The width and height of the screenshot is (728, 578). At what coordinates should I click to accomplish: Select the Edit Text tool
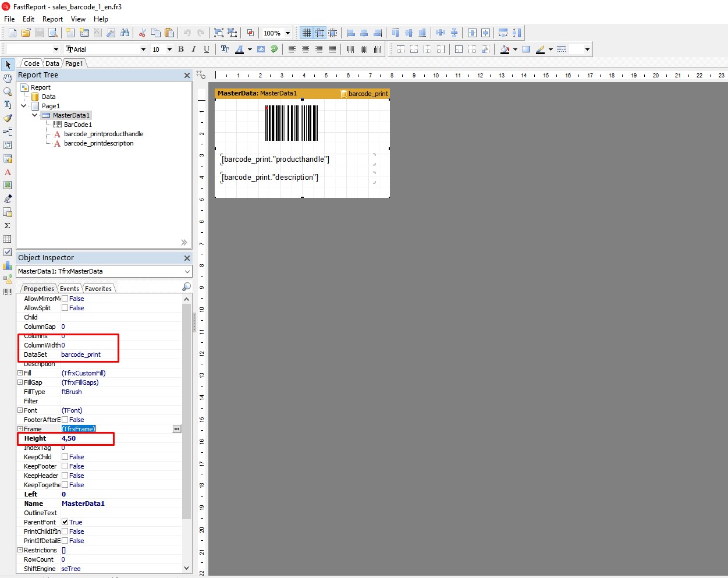point(8,105)
